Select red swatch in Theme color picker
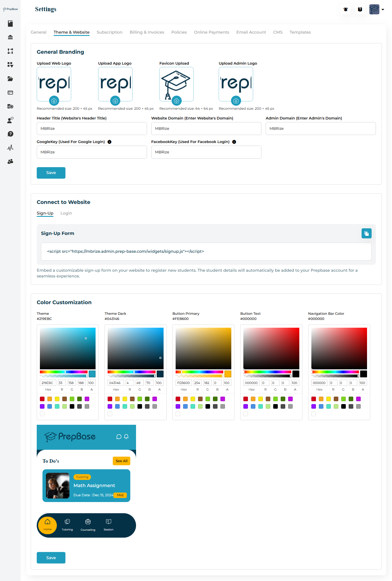Viewport: 392px width, 581px height. pos(42,399)
